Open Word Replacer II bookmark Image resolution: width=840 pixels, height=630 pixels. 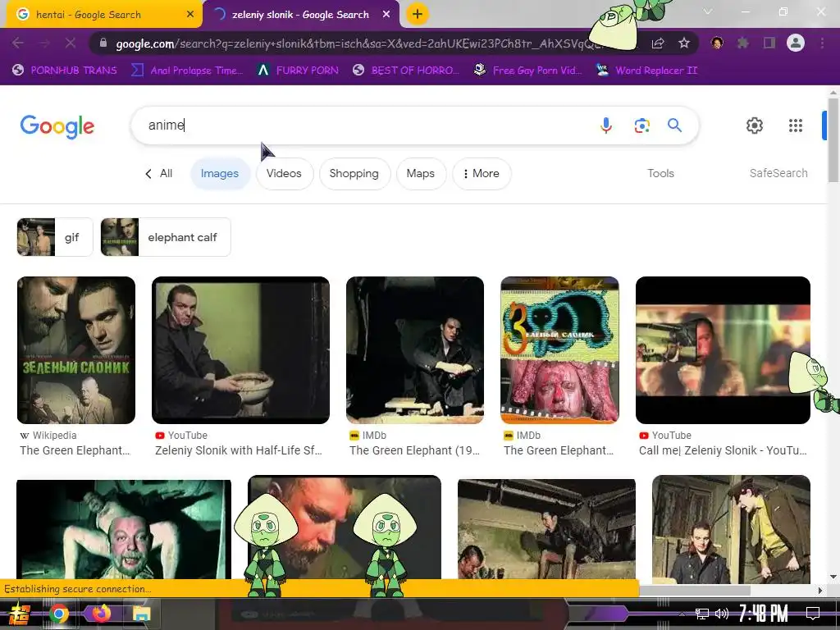tap(646, 71)
